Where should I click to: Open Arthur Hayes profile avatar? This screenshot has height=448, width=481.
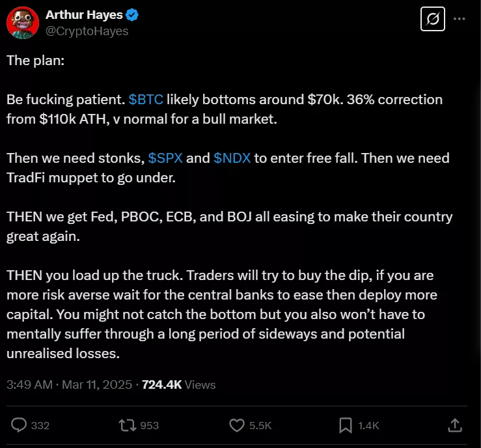click(23, 23)
